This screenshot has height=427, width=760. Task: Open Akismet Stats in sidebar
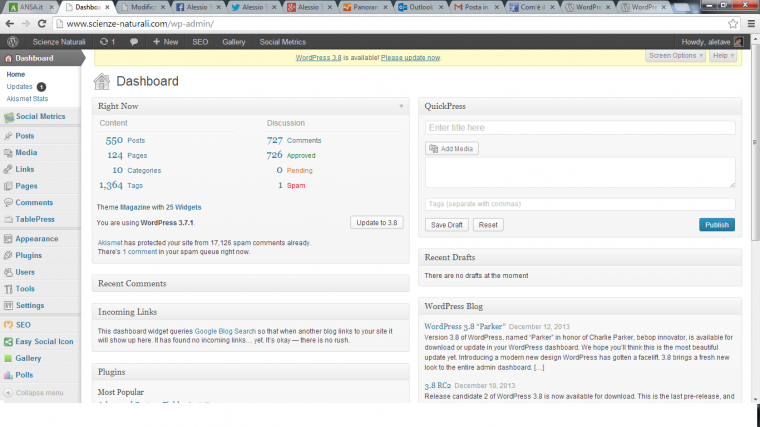click(x=27, y=98)
